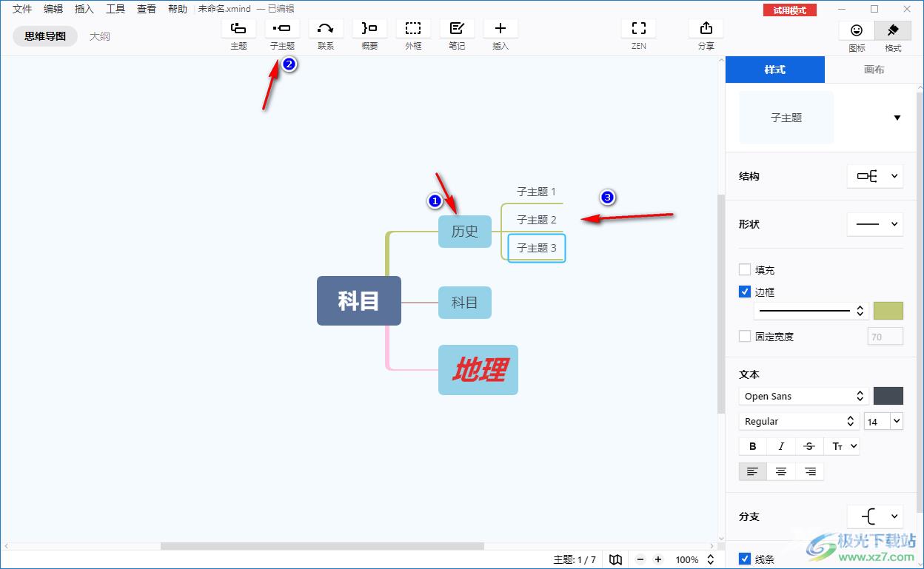Select the 子主题 2 node

[x=537, y=220]
